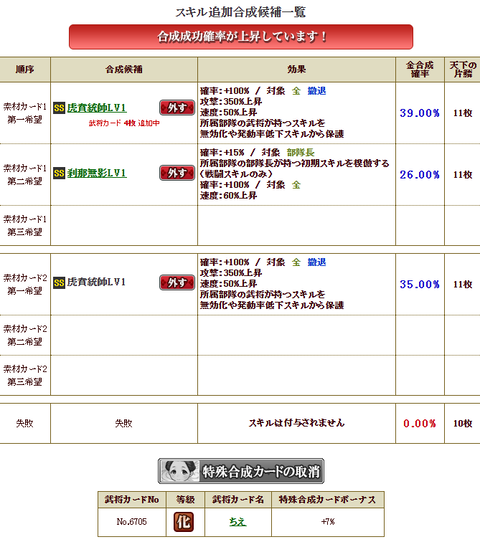This screenshot has width=480, height=542.
Task: Click 素材カード2 第二希望 row label
Action: coord(25,335)
